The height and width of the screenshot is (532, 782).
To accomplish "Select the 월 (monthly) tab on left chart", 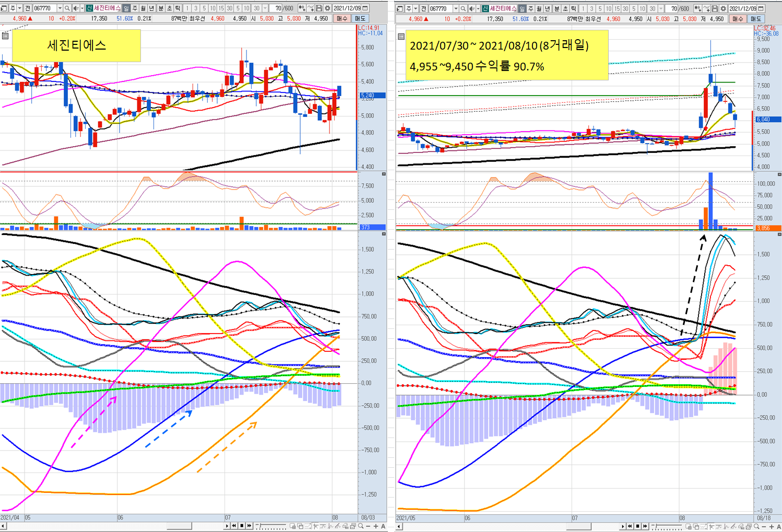I will click(143, 8).
